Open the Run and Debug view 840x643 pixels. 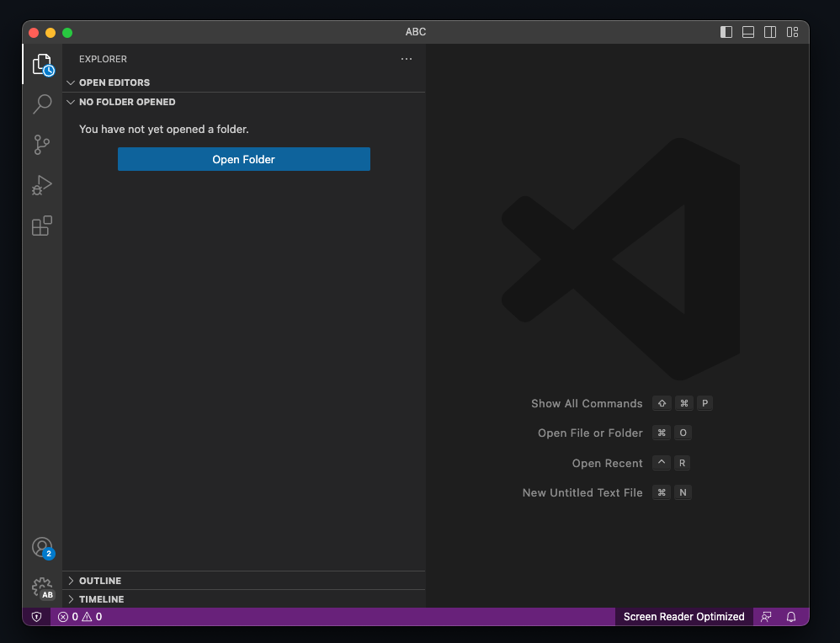[x=42, y=185]
